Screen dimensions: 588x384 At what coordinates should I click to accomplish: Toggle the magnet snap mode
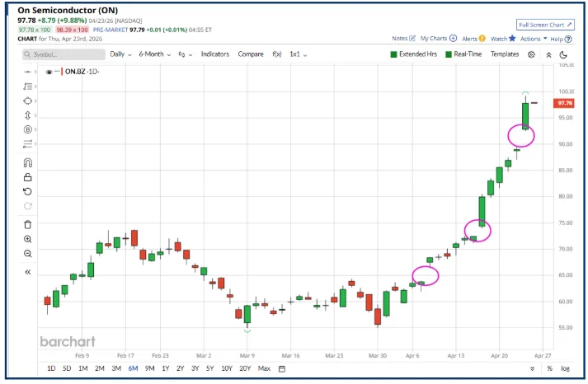28,162
